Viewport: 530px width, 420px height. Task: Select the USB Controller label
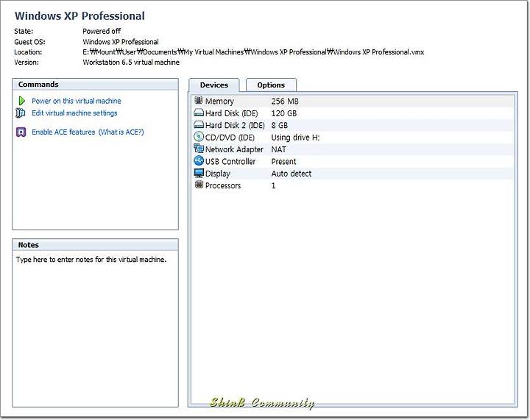(x=230, y=162)
